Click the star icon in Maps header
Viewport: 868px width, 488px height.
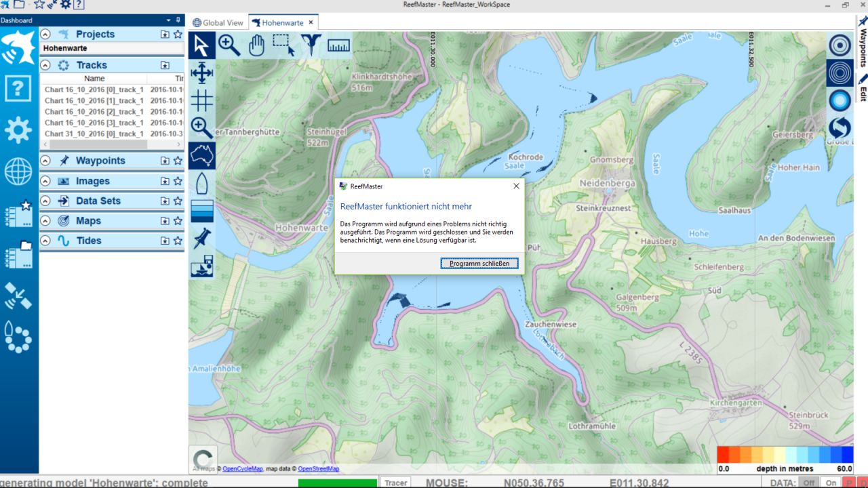pyautogui.click(x=178, y=221)
